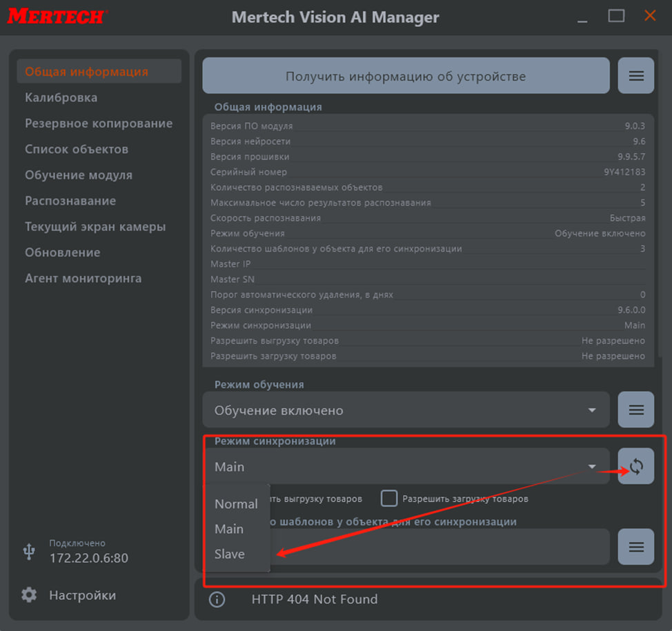Open Настройки at the sidebar bottom
672x631 pixels.
pyautogui.click(x=82, y=595)
